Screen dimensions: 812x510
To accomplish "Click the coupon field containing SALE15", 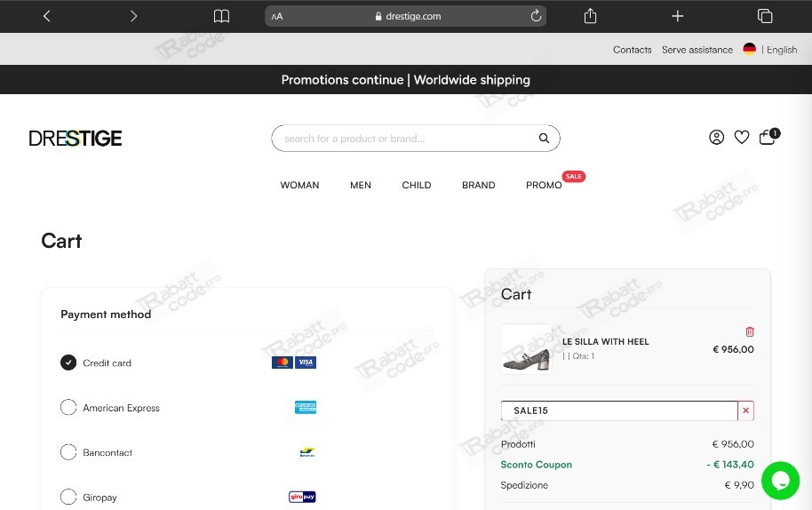I will [619, 410].
